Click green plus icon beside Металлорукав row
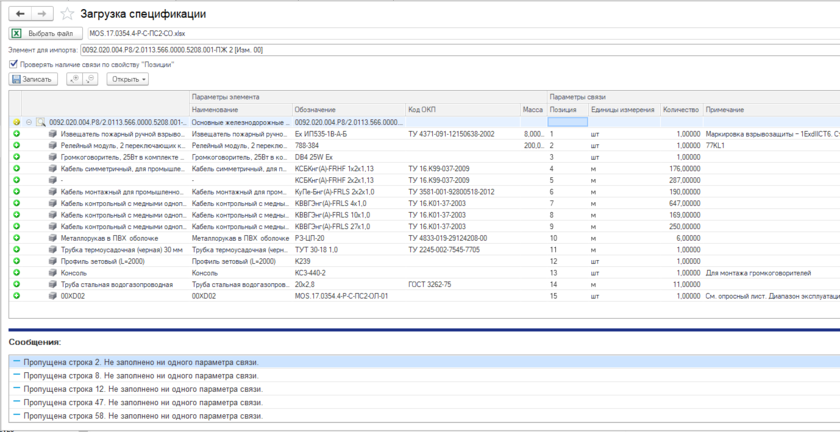This screenshot has height=432, width=840. (16, 238)
